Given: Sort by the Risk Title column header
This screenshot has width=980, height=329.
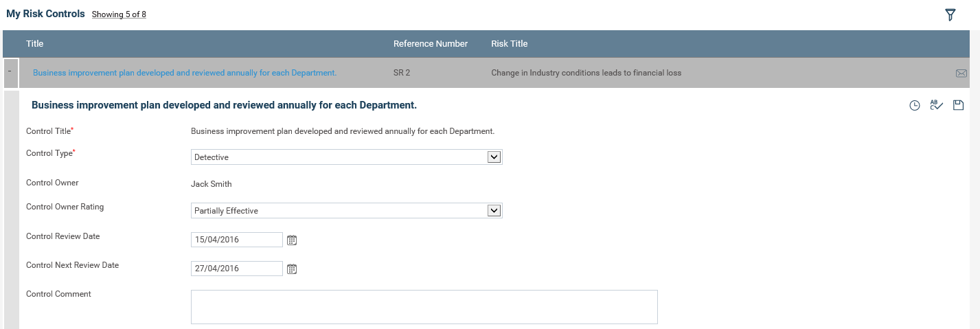Looking at the screenshot, I should coord(510,44).
